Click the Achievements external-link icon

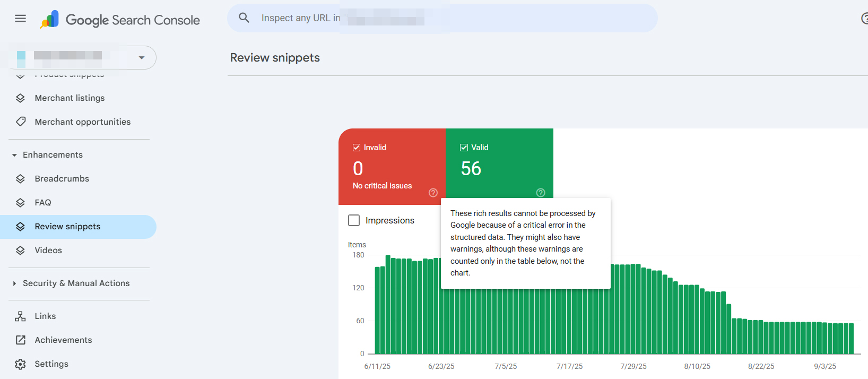(20, 340)
